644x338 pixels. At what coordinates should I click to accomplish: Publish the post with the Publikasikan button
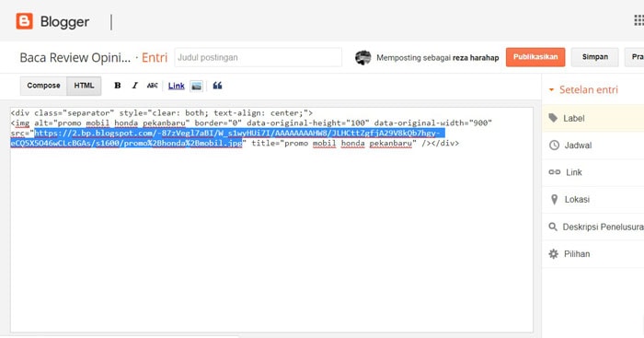535,57
